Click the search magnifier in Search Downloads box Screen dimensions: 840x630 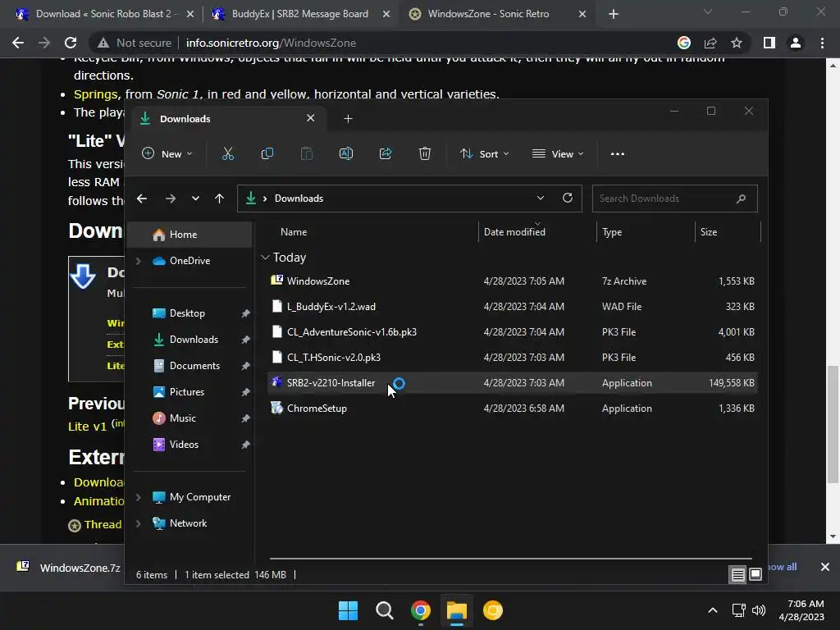[741, 199]
